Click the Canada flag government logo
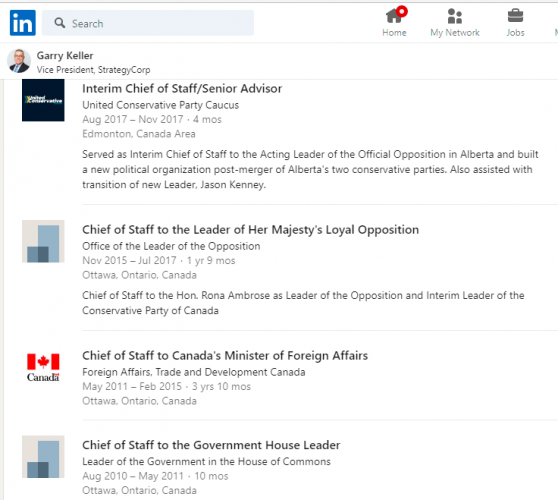This screenshot has height=500, width=558. pos(43,367)
